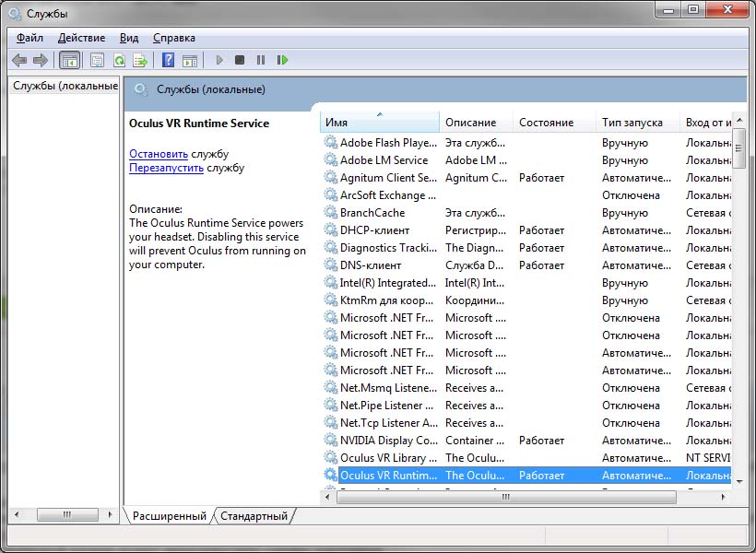The image size is (756, 553).
Task: Click gear icon of ArcSoft Exchange service
Action: click(330, 194)
